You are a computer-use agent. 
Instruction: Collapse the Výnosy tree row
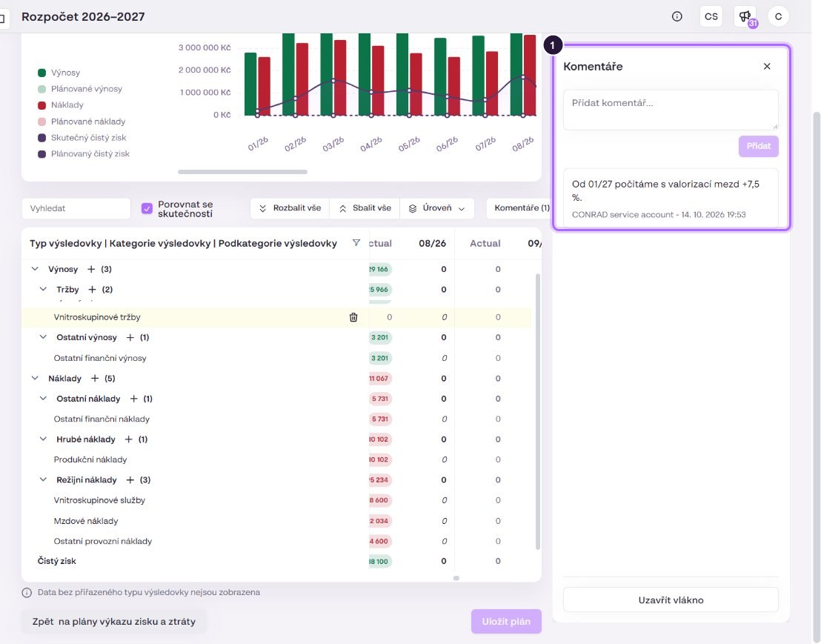tap(35, 269)
